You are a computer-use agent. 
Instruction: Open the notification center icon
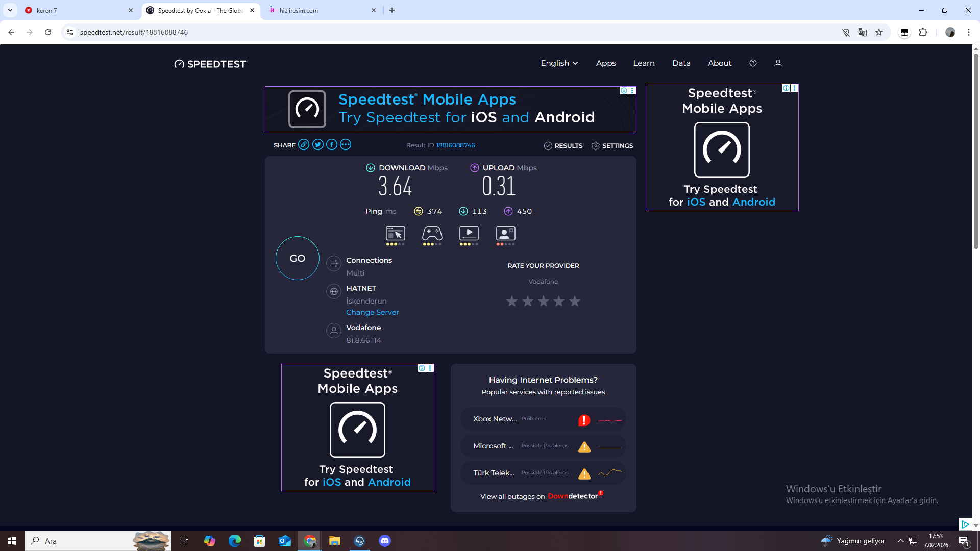point(964,541)
